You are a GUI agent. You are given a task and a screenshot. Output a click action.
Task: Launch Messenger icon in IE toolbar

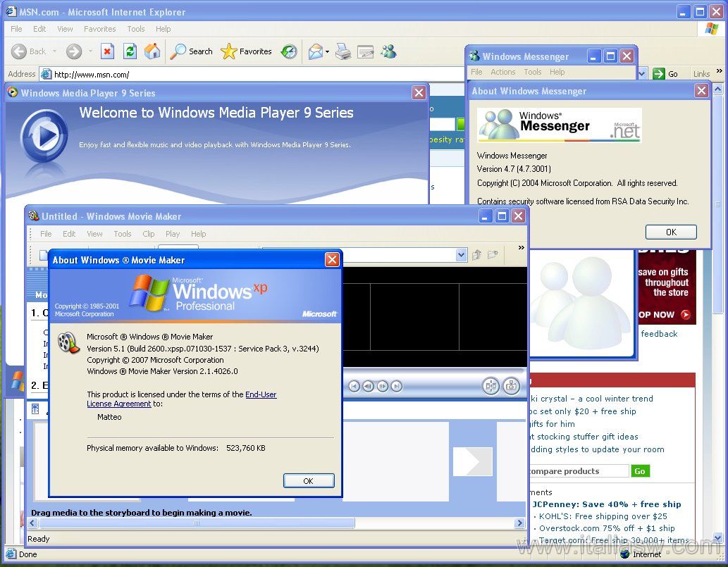tap(388, 51)
